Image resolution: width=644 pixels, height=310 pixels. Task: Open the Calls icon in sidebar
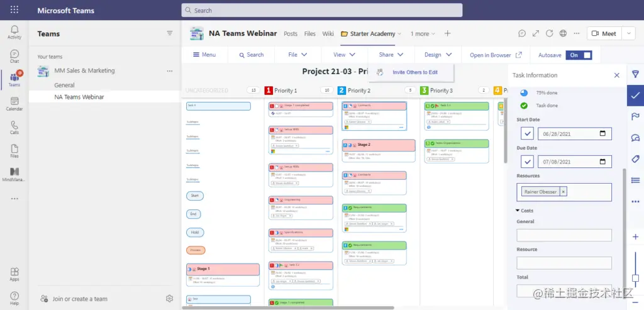(14, 127)
